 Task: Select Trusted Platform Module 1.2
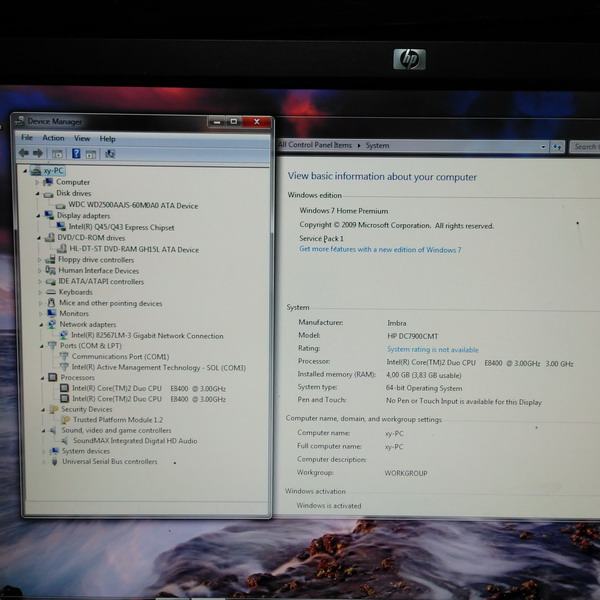coord(118,420)
